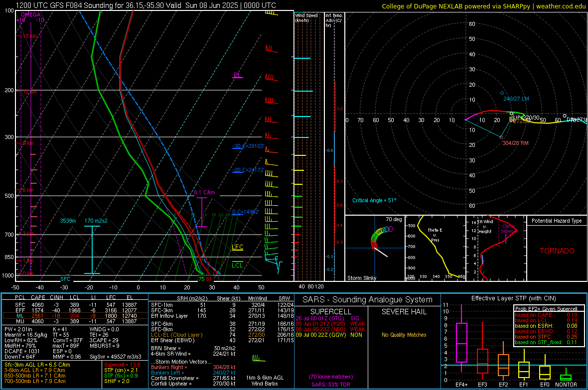Click the 'ConvT = 87F' value

pos(67,340)
